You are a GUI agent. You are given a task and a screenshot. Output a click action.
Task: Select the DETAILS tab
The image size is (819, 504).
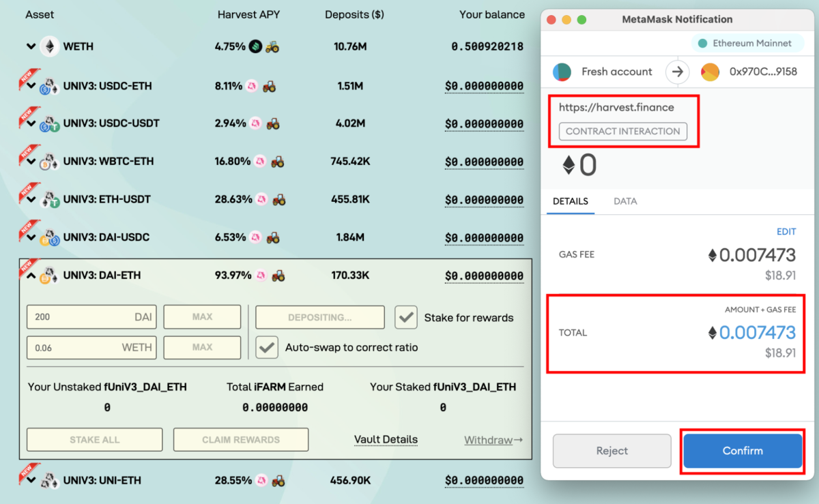[571, 201]
